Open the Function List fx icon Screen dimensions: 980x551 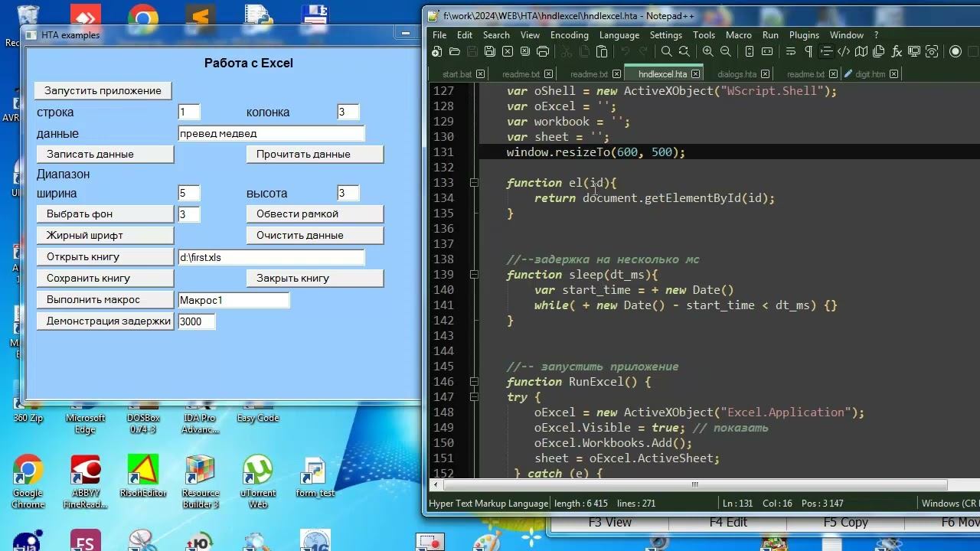point(896,52)
